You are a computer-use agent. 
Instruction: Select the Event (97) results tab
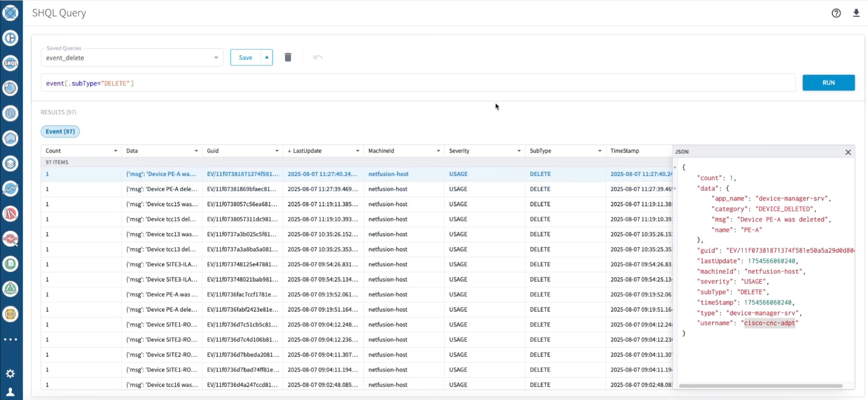(60, 131)
